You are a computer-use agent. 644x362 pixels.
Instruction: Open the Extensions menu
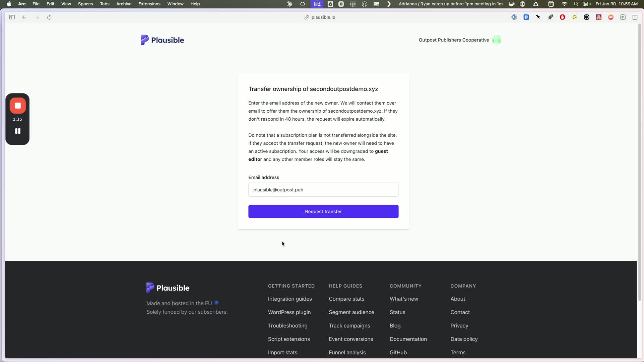click(x=149, y=4)
